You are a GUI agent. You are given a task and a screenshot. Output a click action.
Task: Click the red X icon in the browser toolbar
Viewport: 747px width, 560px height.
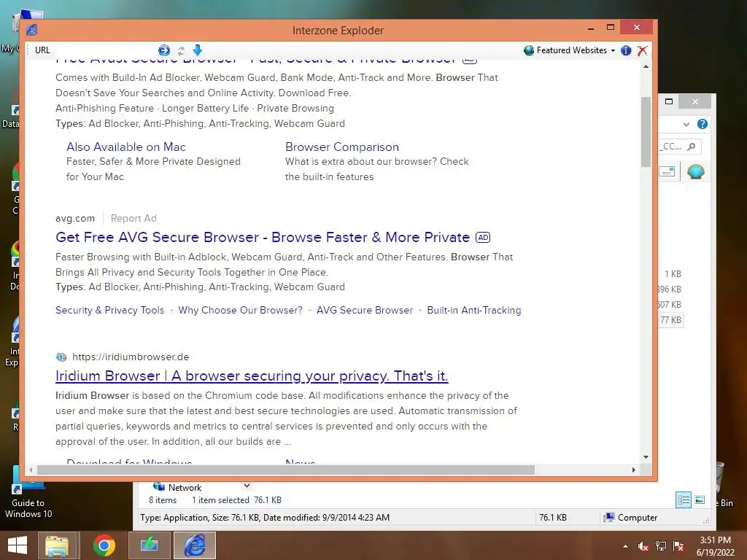tap(642, 50)
